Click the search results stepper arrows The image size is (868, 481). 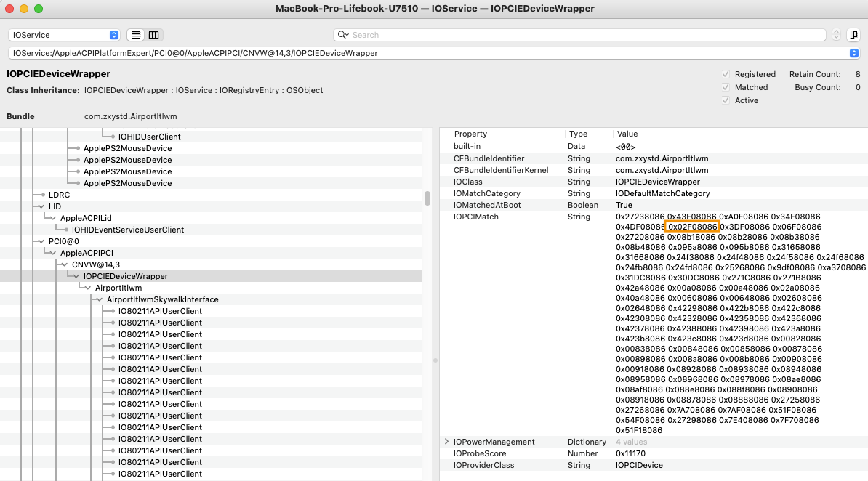836,35
